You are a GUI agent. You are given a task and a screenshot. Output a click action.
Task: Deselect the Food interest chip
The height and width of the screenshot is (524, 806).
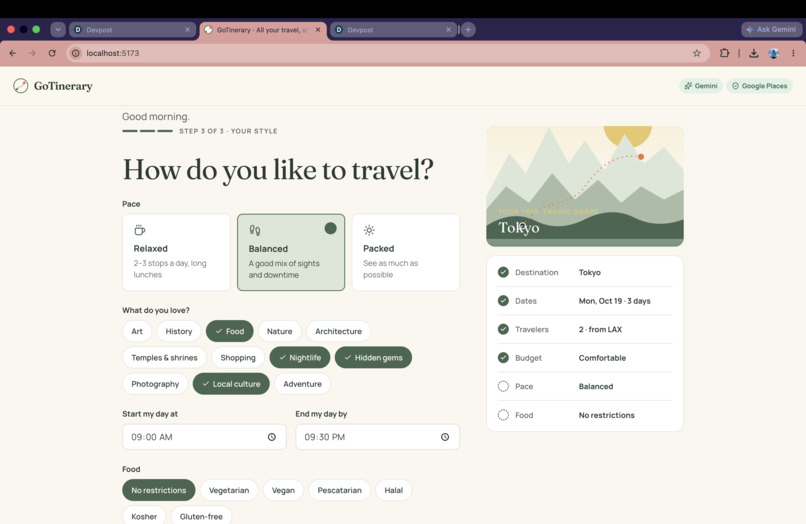[230, 331]
